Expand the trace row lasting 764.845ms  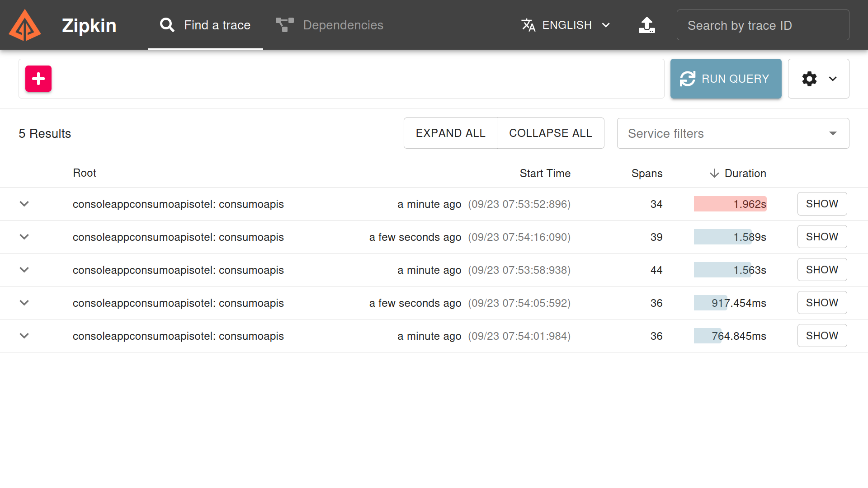pyautogui.click(x=24, y=336)
